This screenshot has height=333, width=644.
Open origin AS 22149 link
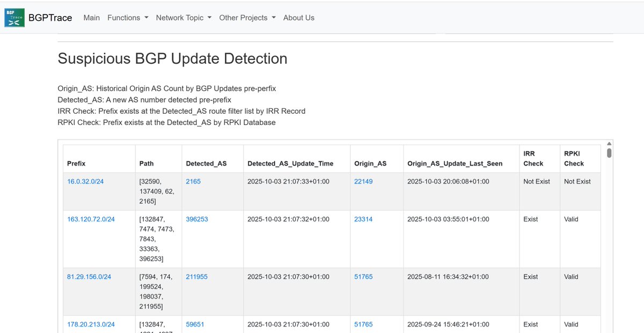[363, 182]
